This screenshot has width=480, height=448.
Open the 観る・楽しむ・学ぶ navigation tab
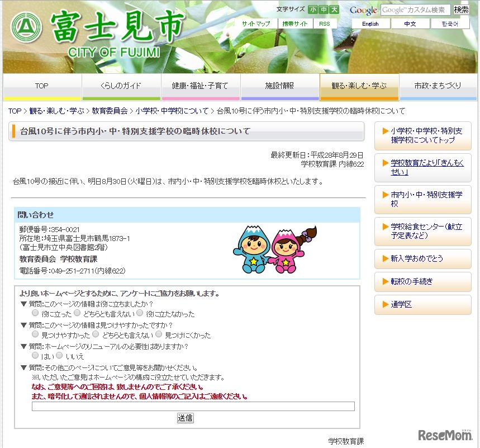359,86
